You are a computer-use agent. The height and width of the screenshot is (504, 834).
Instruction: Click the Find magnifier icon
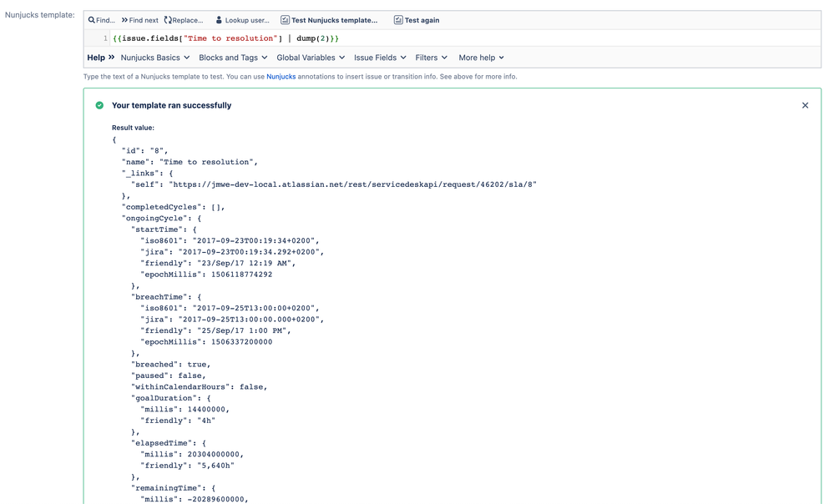click(x=92, y=20)
